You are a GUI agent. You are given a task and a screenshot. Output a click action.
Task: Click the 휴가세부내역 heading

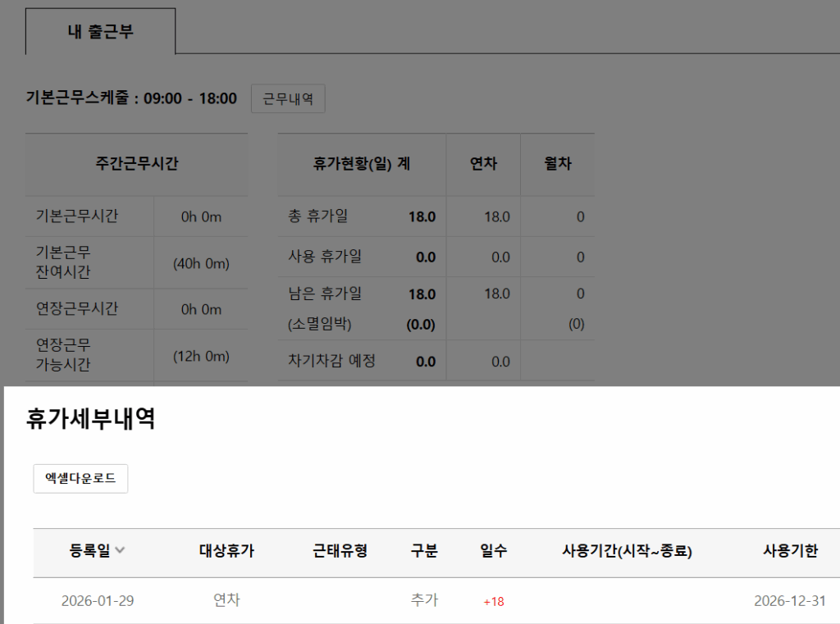pyautogui.click(x=91, y=419)
